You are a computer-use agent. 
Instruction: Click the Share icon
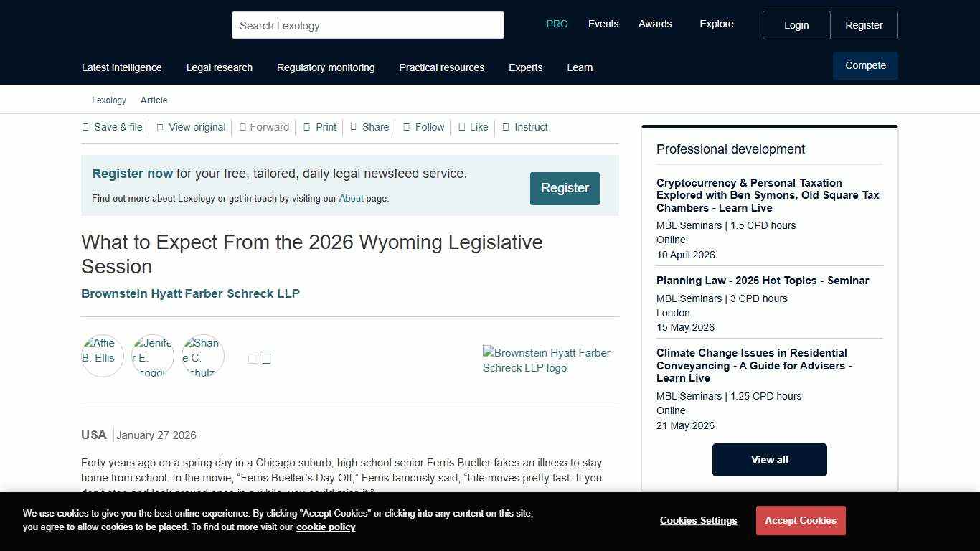tap(353, 127)
